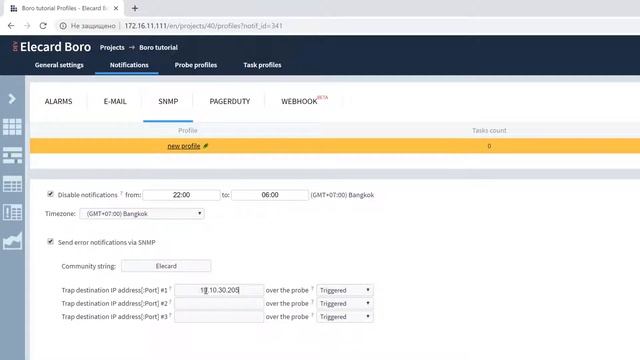Screen dimensions: 640x360
Task: Click the browser address bar URL
Action: tap(203, 26)
